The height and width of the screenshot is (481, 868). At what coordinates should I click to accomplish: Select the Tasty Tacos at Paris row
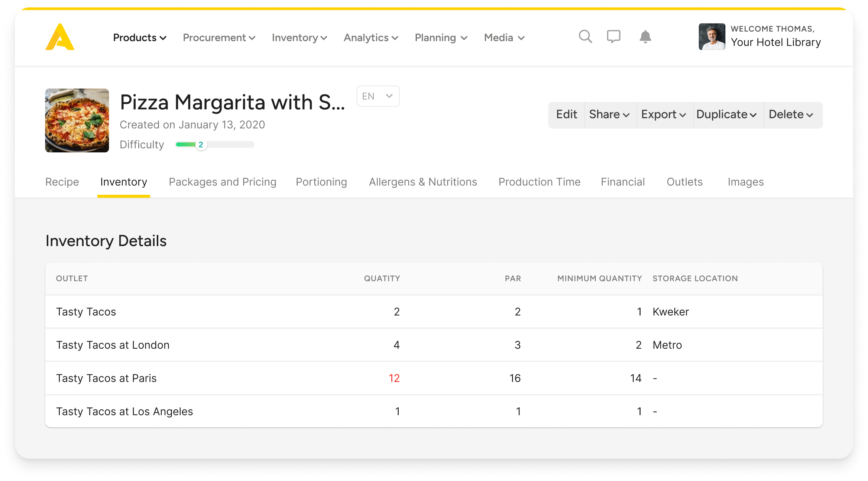tap(106, 378)
